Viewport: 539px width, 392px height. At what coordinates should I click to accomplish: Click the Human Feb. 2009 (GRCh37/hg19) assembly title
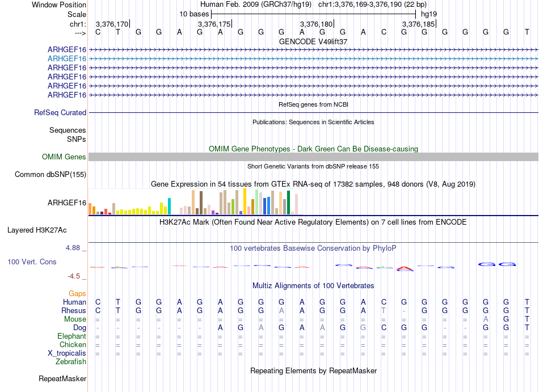[256, 5]
